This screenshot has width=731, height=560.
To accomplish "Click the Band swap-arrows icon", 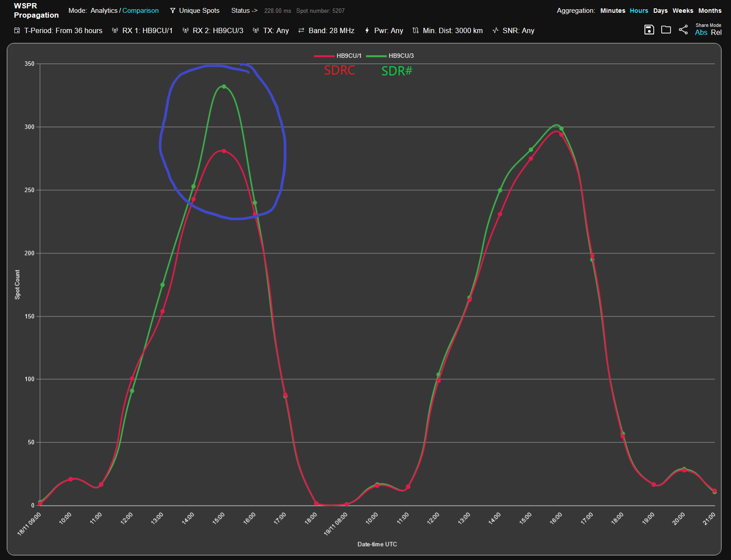I will click(x=301, y=30).
